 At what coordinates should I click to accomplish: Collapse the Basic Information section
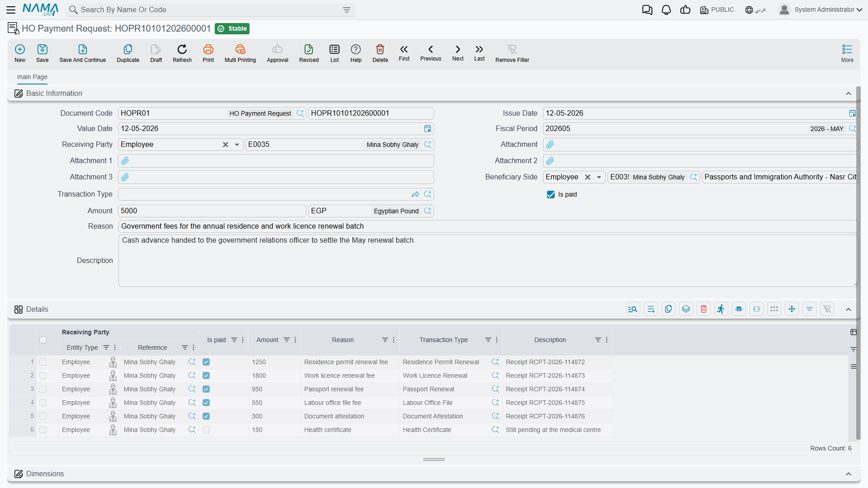tap(849, 94)
